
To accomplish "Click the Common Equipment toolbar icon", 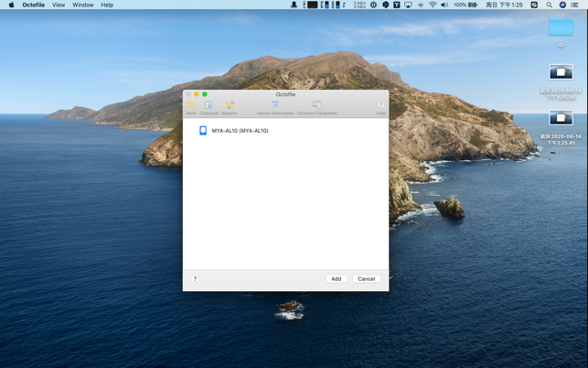I will coord(317,104).
